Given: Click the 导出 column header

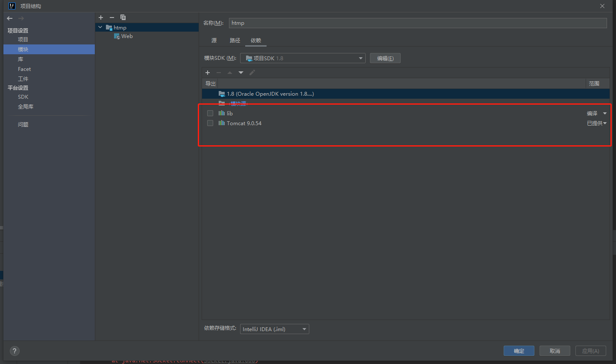Looking at the screenshot, I should (x=210, y=84).
